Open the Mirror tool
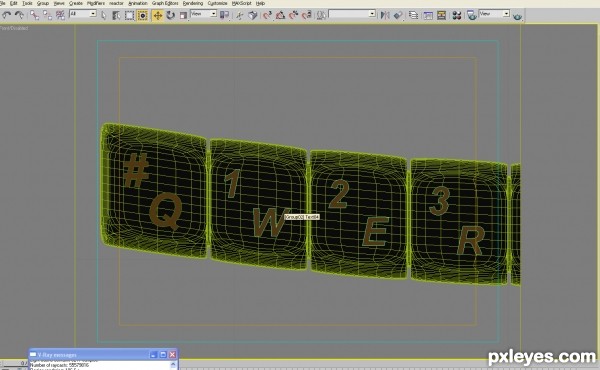This screenshot has width=600, height=370. [385, 15]
